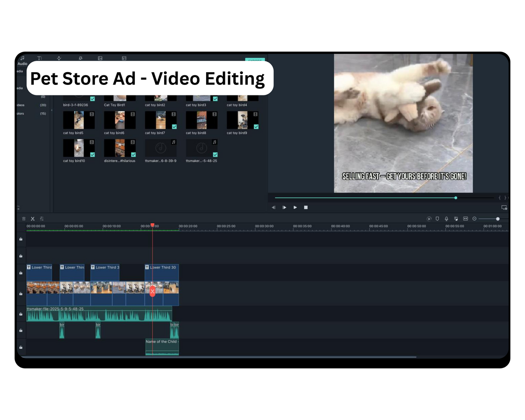The image size is (525, 420).
Task: Click the preview playback progress slider handle
Action: point(455,198)
